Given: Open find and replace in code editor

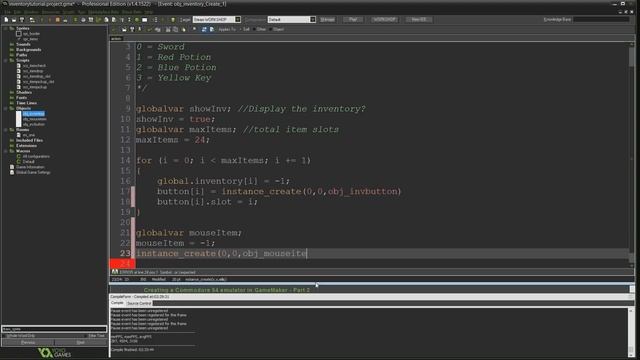Looking at the screenshot, I should (x=194, y=29).
